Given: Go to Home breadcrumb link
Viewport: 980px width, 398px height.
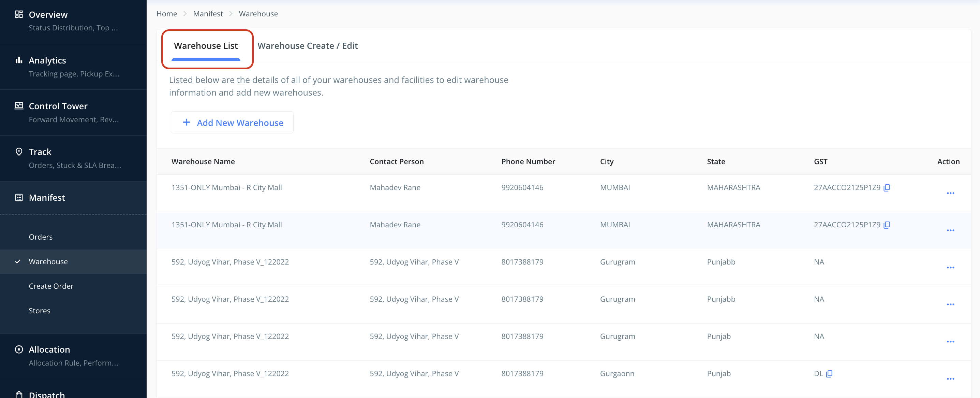Looking at the screenshot, I should click(x=167, y=14).
